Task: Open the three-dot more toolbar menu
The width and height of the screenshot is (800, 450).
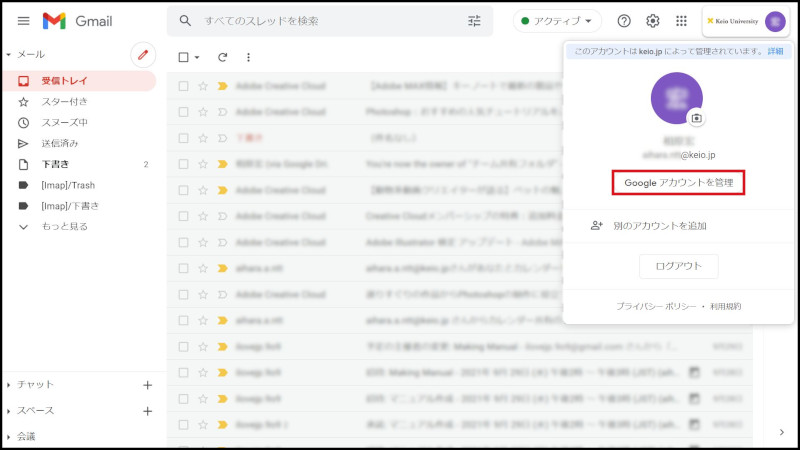Action: [x=248, y=58]
